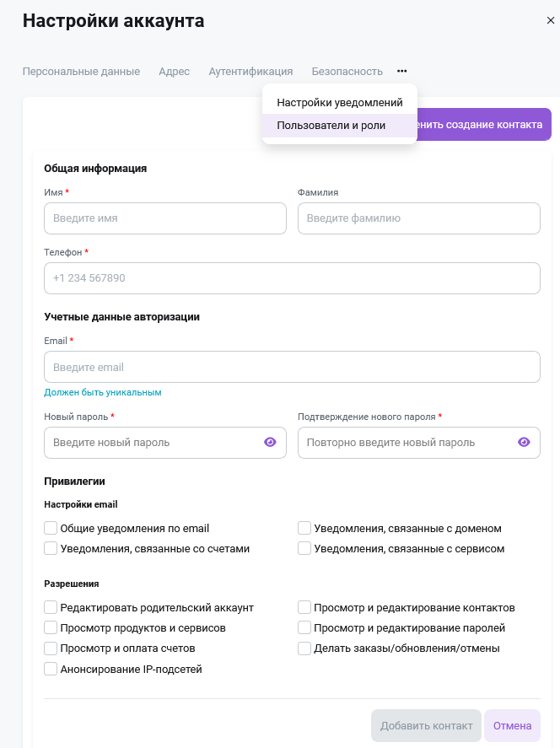
Task: Go to Аутентификация tab
Action: pos(250,72)
